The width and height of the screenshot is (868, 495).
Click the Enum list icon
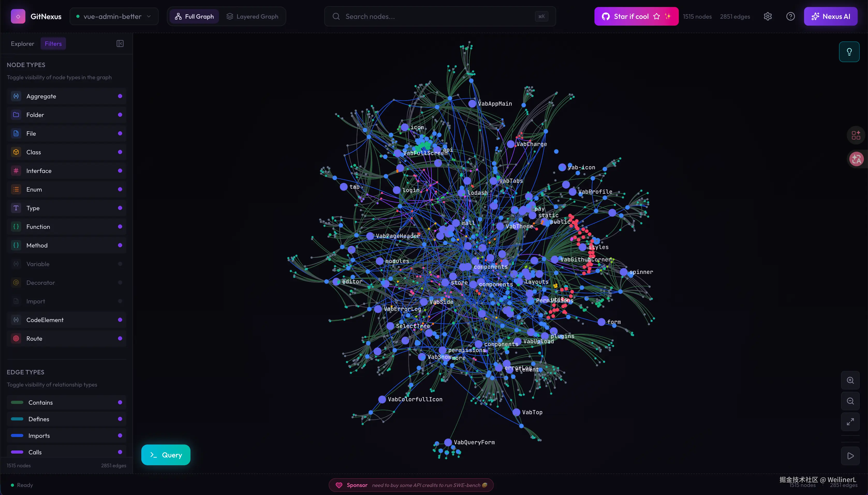tap(16, 189)
